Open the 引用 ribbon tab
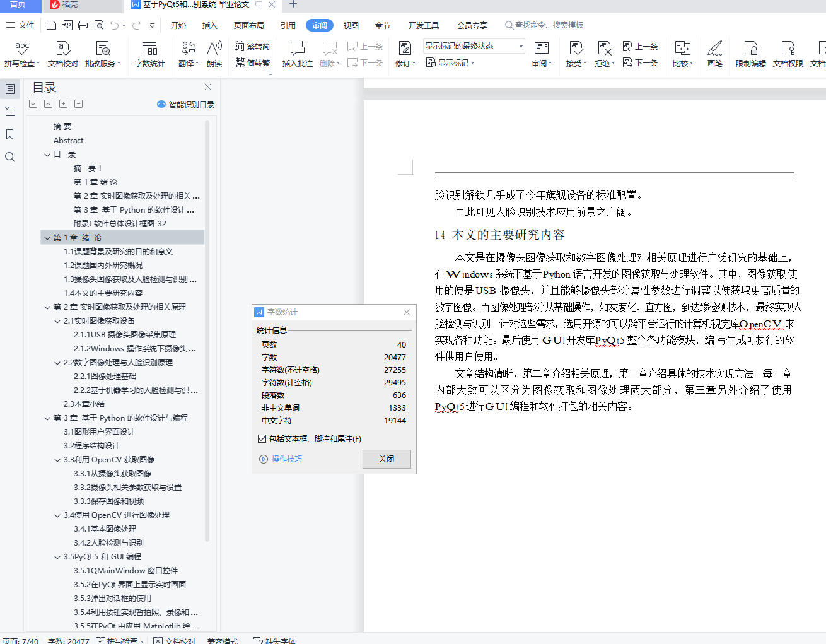826x644 pixels. coord(288,25)
